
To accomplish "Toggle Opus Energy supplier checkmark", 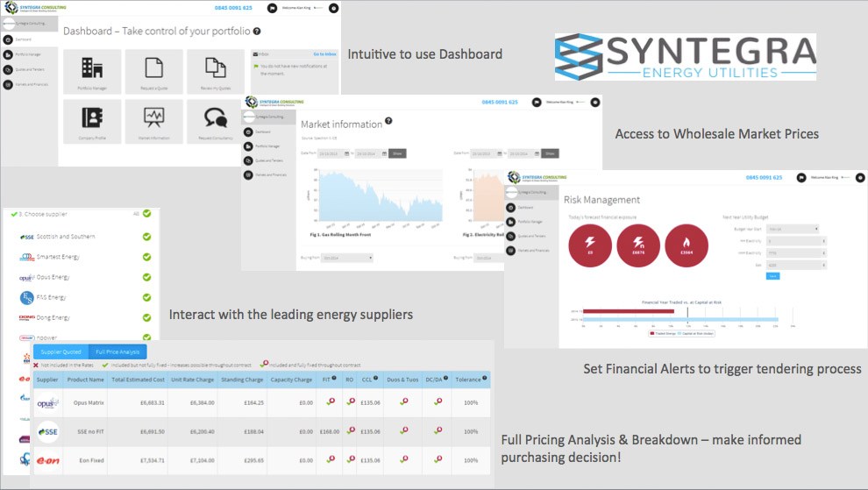I will tap(146, 277).
